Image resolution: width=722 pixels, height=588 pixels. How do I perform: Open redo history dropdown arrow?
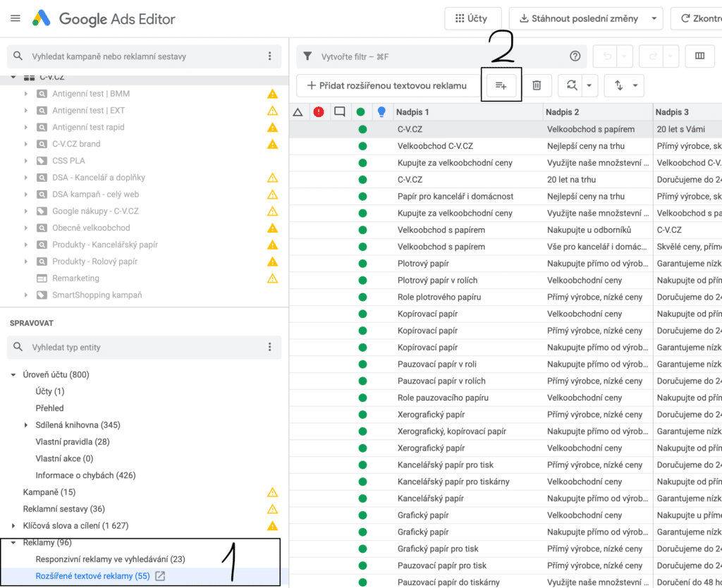coord(671,56)
